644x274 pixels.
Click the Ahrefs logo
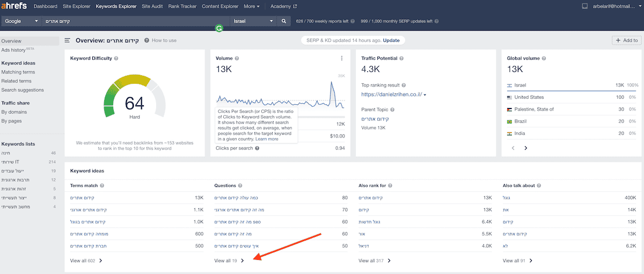pos(14,6)
